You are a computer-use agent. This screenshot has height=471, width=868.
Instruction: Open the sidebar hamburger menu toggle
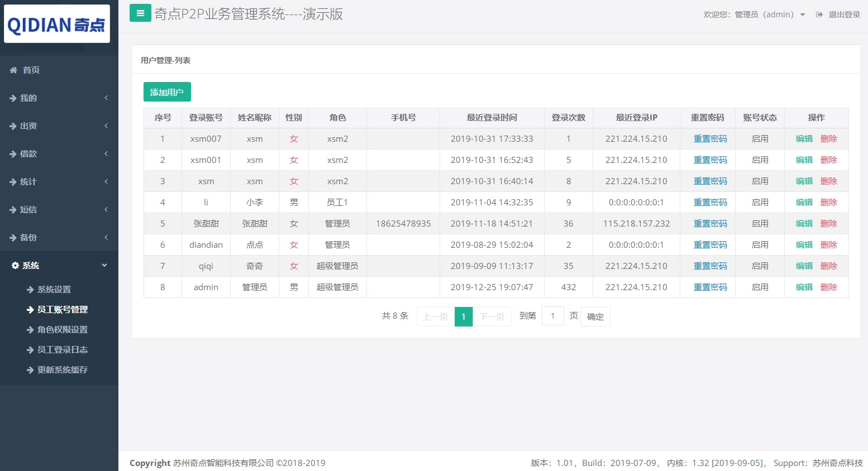(x=140, y=12)
